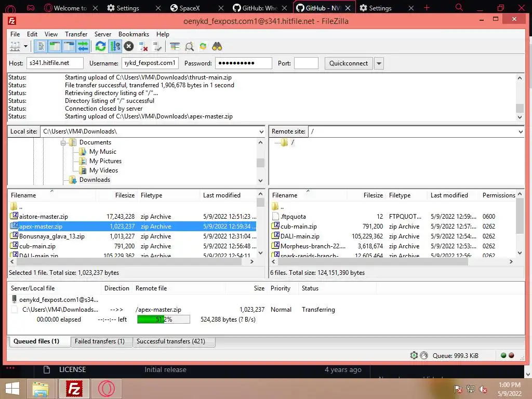Click Opera browser taskbar icon
Viewport: 532px width, 399px height.
tap(106, 389)
